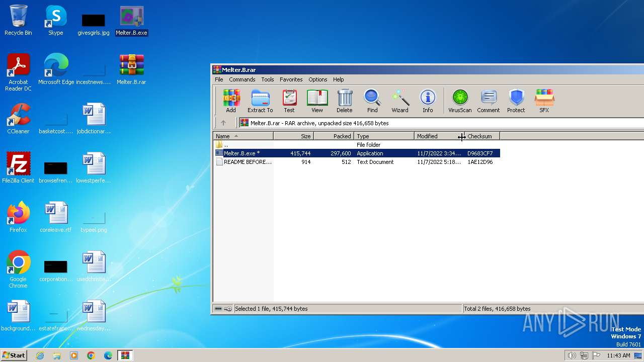Screen dimensions: 644x362
Task: Click the Info toolbar icon
Action: coord(428,101)
